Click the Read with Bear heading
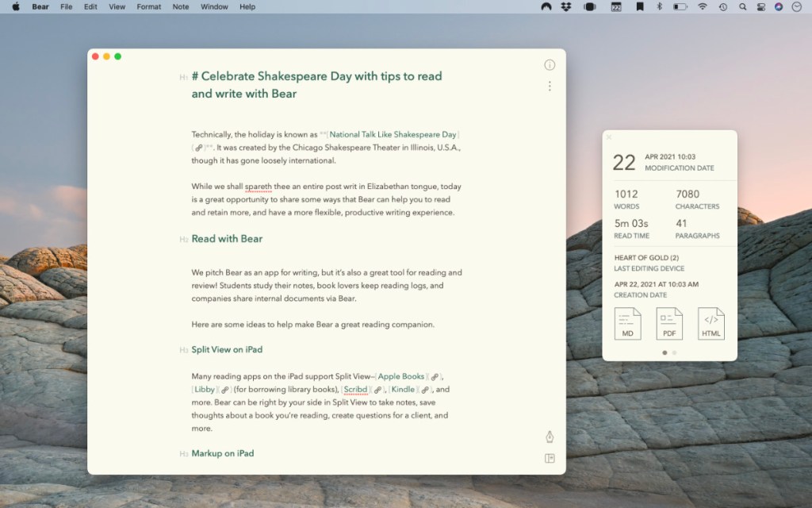The image size is (812, 508). [x=227, y=239]
